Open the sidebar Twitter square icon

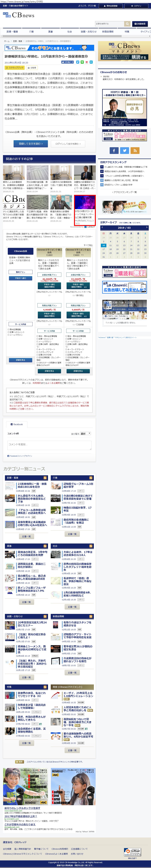[x=124, y=150]
